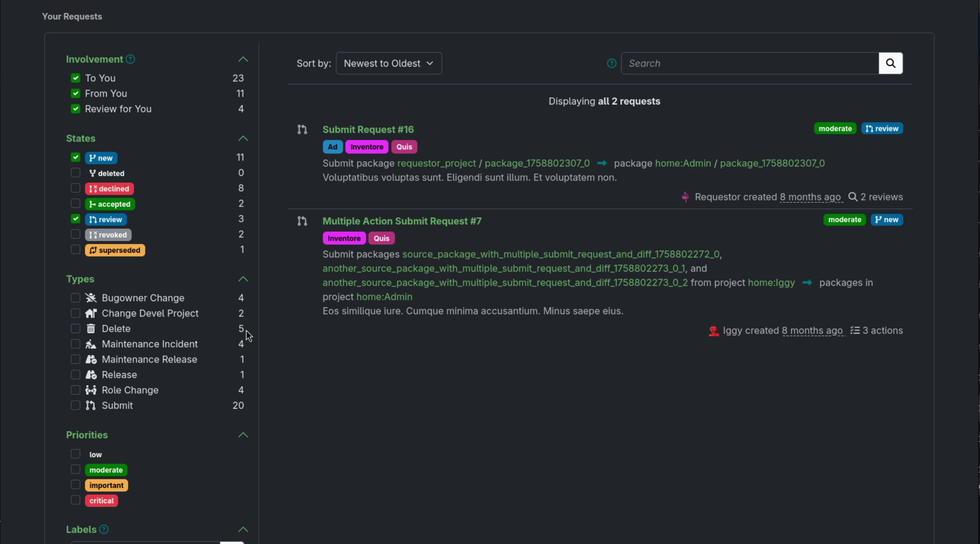This screenshot has width=980, height=544.
Task: Enable the superseded state filter
Action: click(x=76, y=250)
